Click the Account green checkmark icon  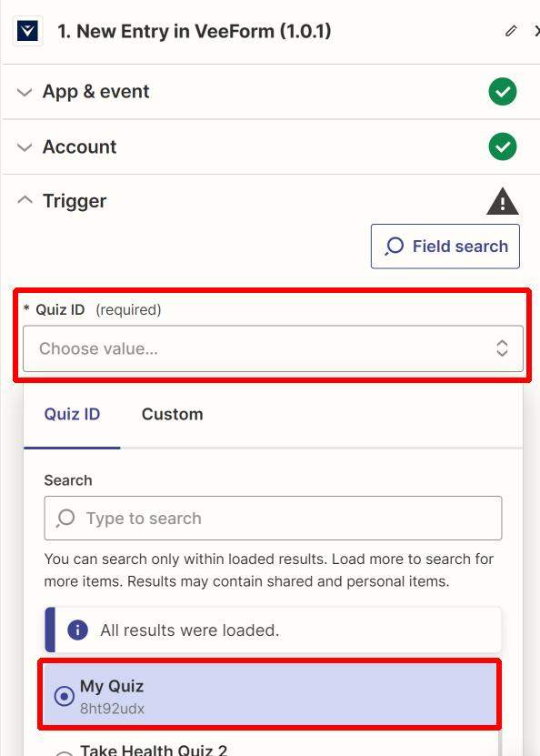click(x=503, y=146)
